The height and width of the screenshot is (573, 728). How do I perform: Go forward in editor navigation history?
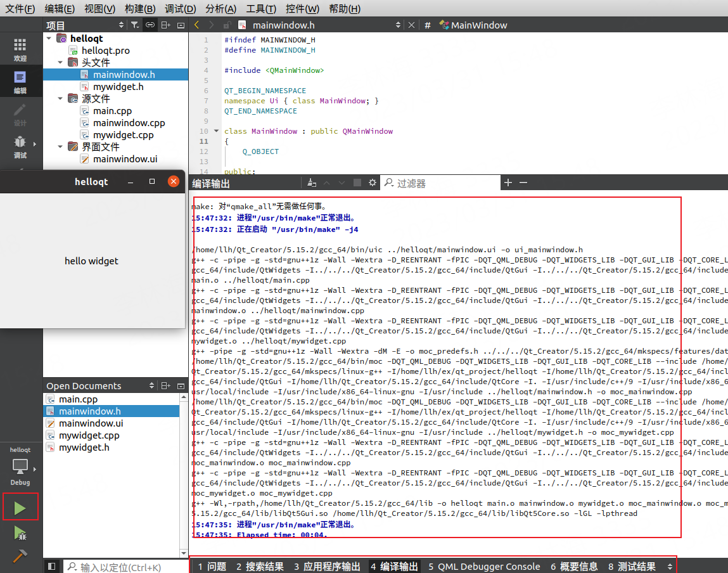(212, 25)
